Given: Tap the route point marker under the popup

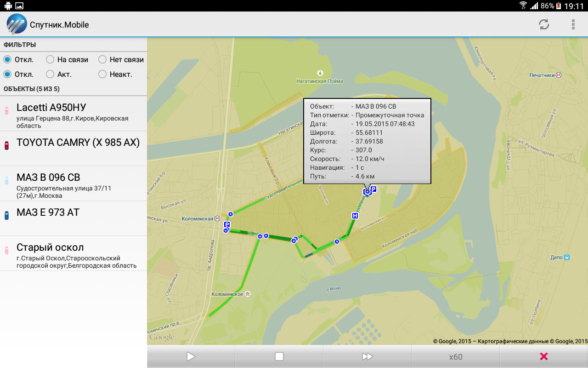Looking at the screenshot, I should coord(367,191).
